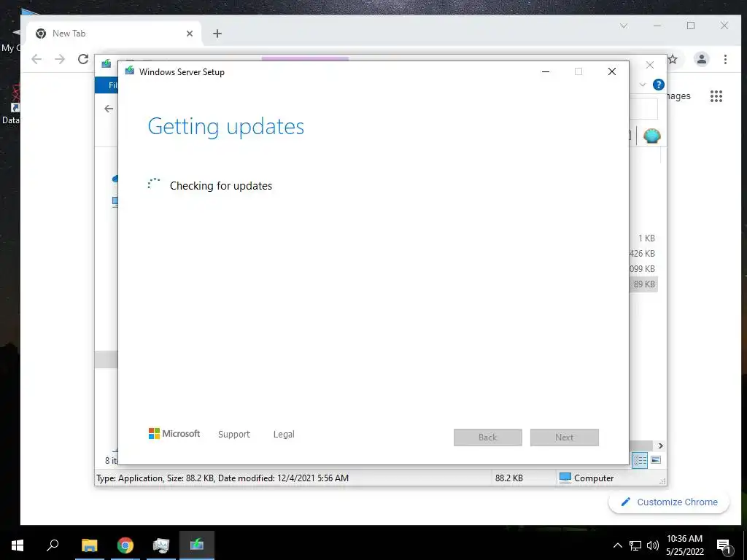Click the Windows Server Setup title icon

click(130, 71)
